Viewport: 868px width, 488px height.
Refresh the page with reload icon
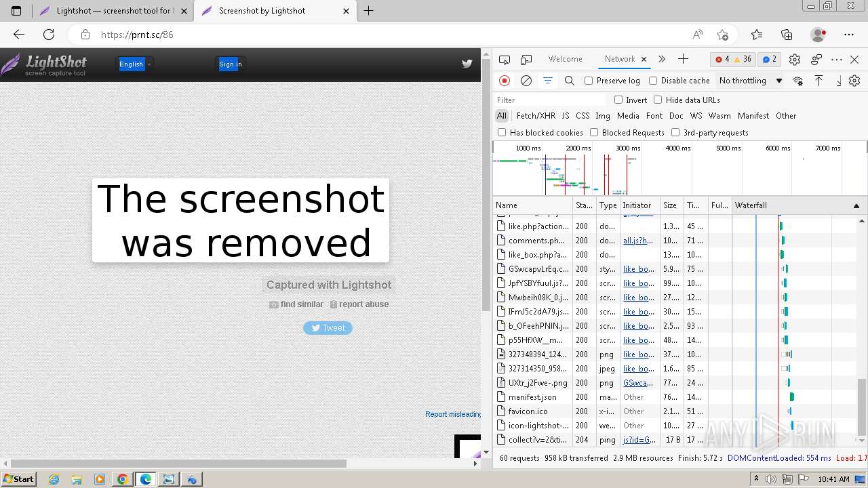(49, 35)
